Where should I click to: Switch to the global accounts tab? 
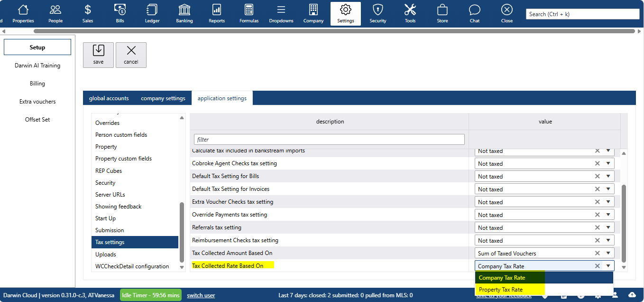click(x=109, y=98)
